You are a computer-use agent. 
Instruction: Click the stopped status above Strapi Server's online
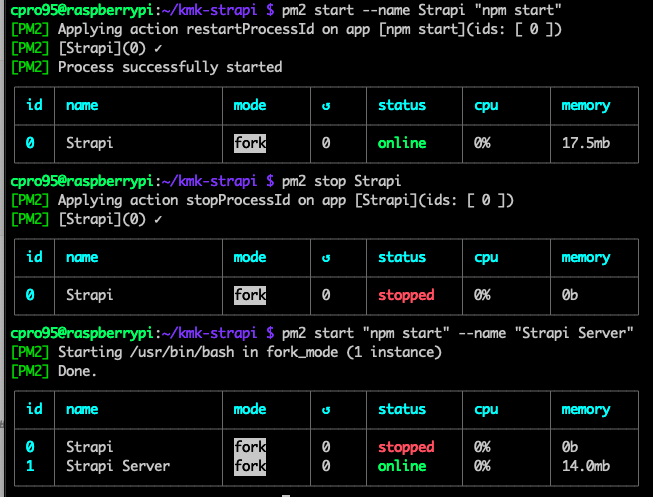(x=406, y=447)
